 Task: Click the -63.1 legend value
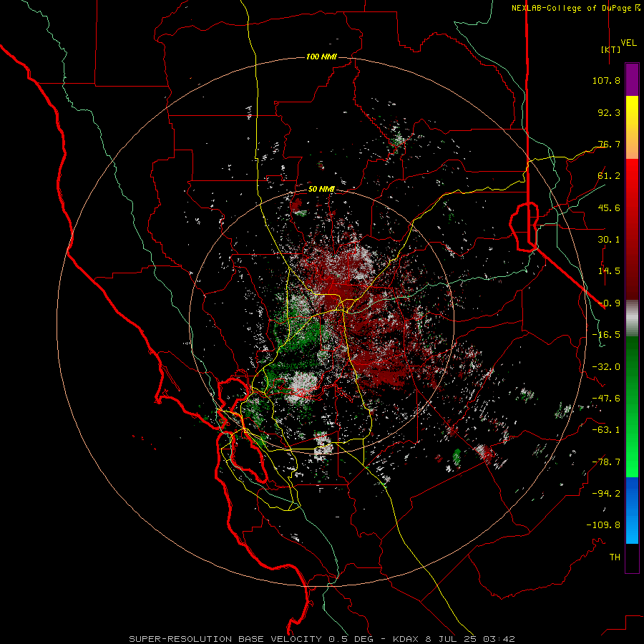[x=606, y=430]
